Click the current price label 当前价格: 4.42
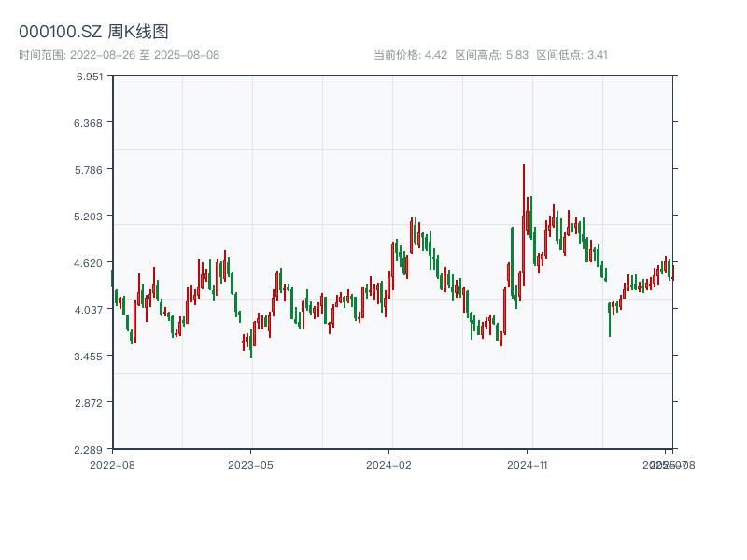Viewport: 747px width, 560px height. coord(411,55)
